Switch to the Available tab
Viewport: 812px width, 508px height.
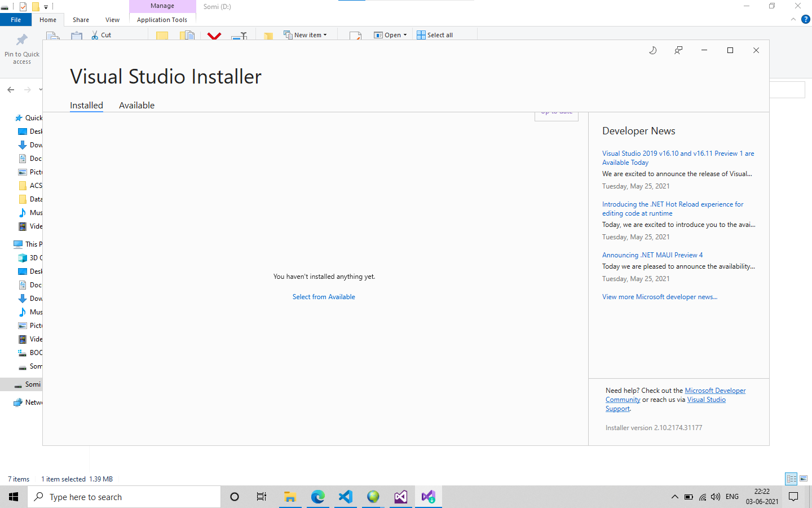(x=136, y=106)
